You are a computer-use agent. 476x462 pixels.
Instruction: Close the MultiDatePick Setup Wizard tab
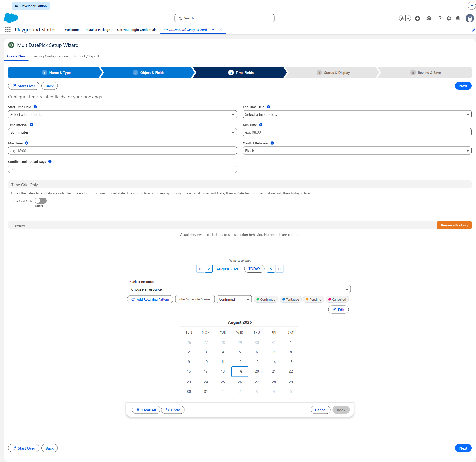coord(221,30)
